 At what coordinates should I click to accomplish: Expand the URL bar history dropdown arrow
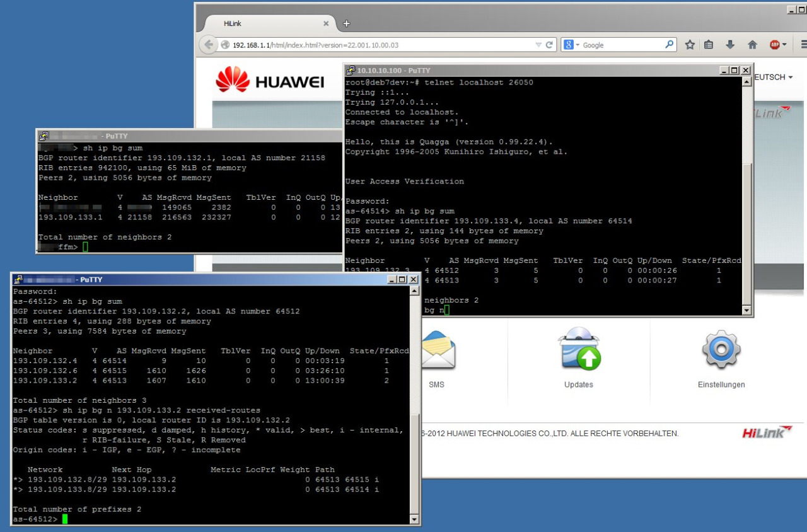538,45
